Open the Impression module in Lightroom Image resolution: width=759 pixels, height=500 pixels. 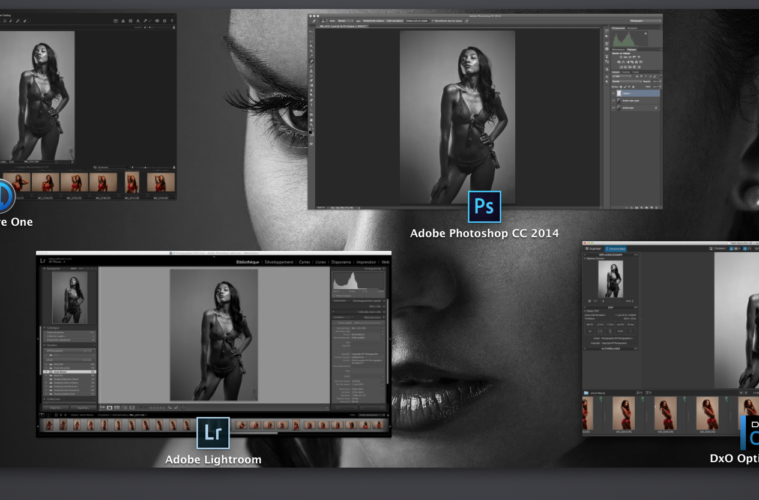point(364,262)
